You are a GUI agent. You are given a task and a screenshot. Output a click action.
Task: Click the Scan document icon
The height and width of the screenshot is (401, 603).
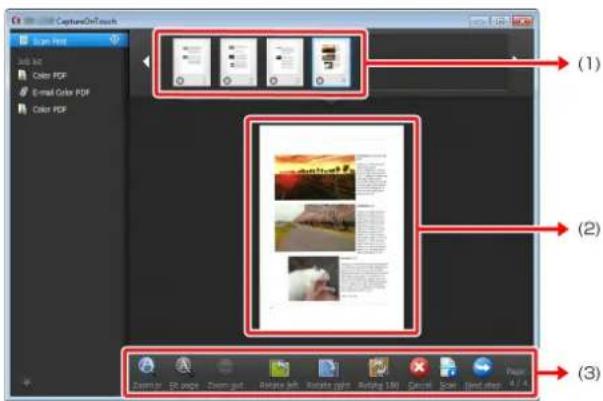pyautogui.click(x=448, y=368)
